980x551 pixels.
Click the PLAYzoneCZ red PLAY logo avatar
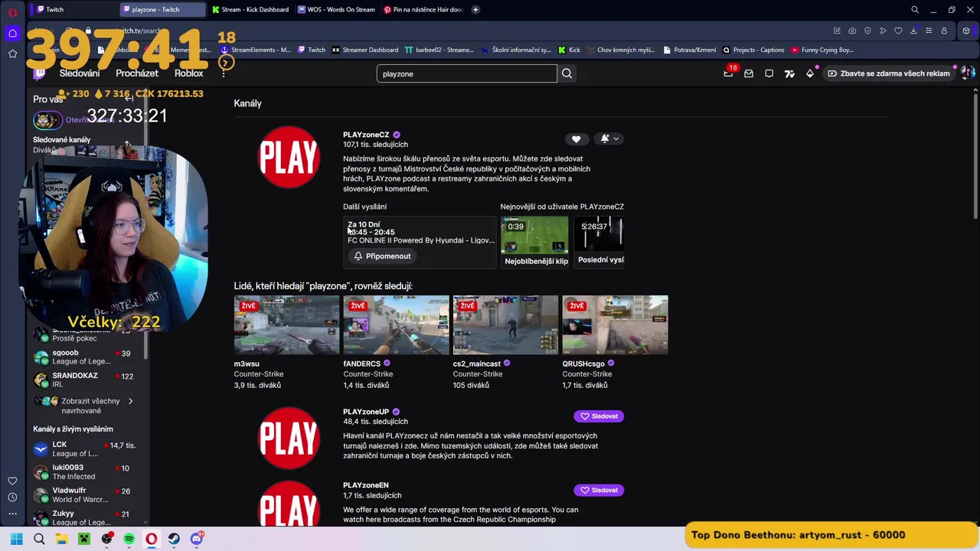[289, 157]
